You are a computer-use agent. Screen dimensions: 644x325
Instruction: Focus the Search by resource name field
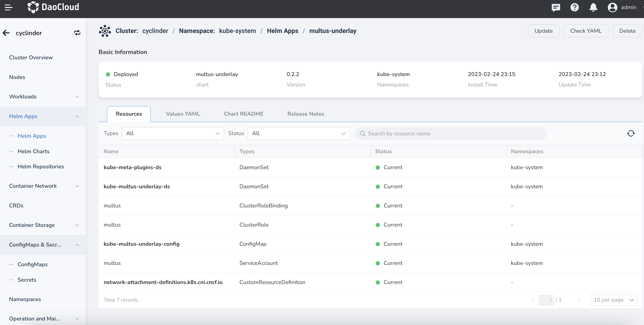pyautogui.click(x=451, y=134)
